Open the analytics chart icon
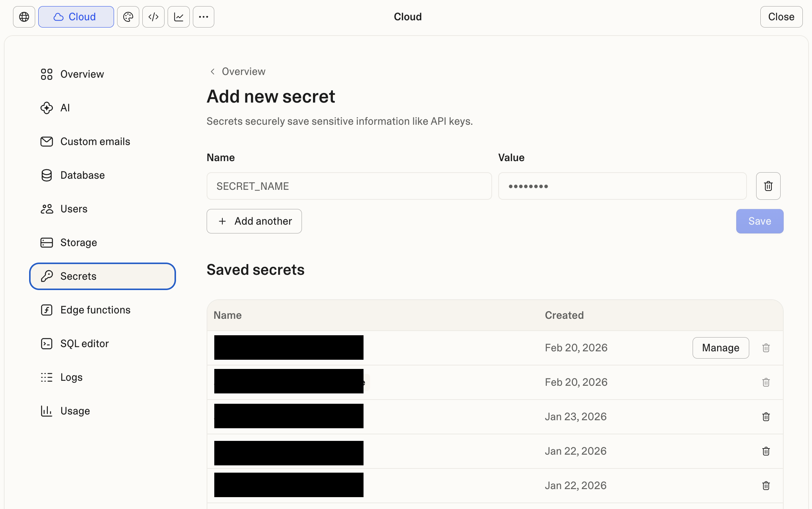Screen dimensions: 812x509 click(x=179, y=17)
